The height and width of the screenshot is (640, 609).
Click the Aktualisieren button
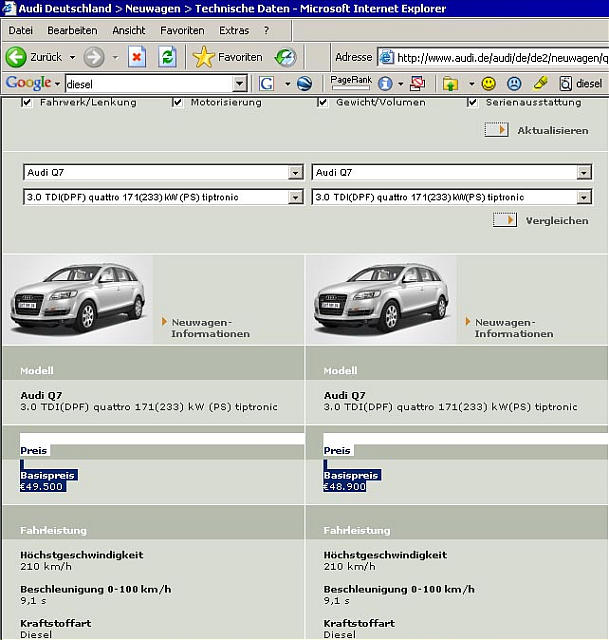(537, 130)
